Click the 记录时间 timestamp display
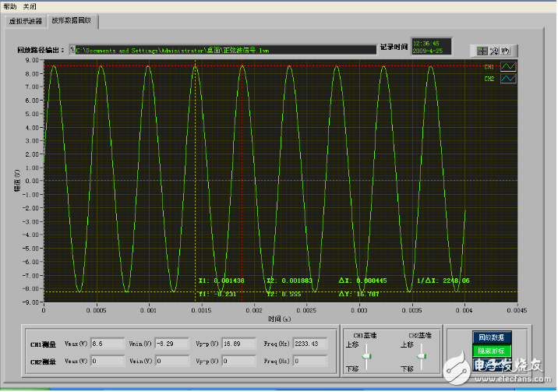This screenshot has height=392, width=558. [427, 48]
